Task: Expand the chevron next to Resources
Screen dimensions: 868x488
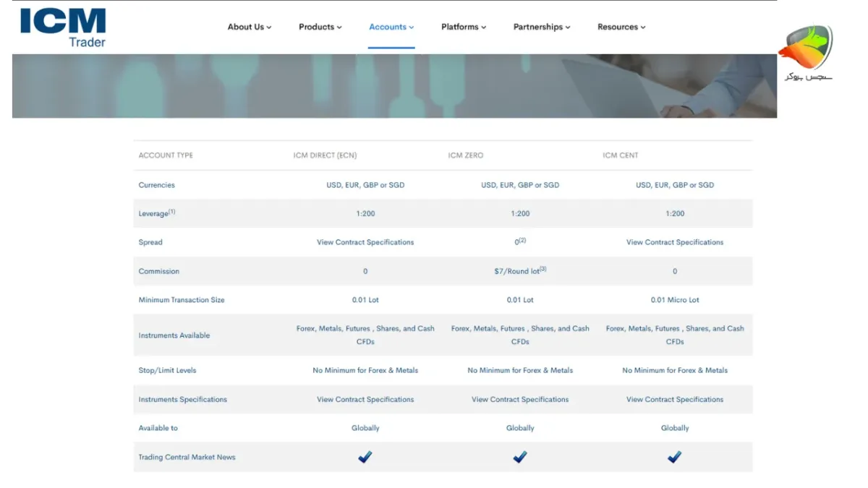Action: coord(643,27)
